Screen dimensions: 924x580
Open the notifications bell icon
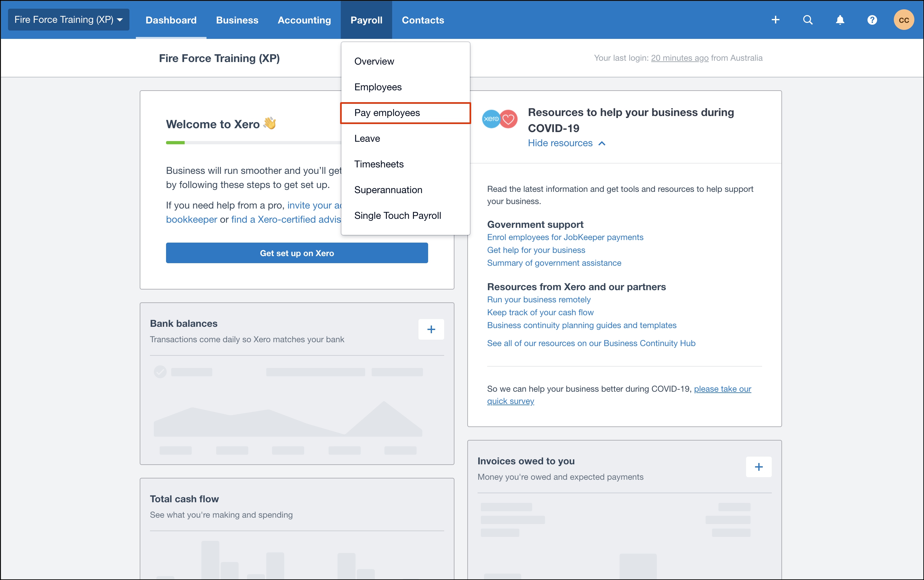click(840, 20)
